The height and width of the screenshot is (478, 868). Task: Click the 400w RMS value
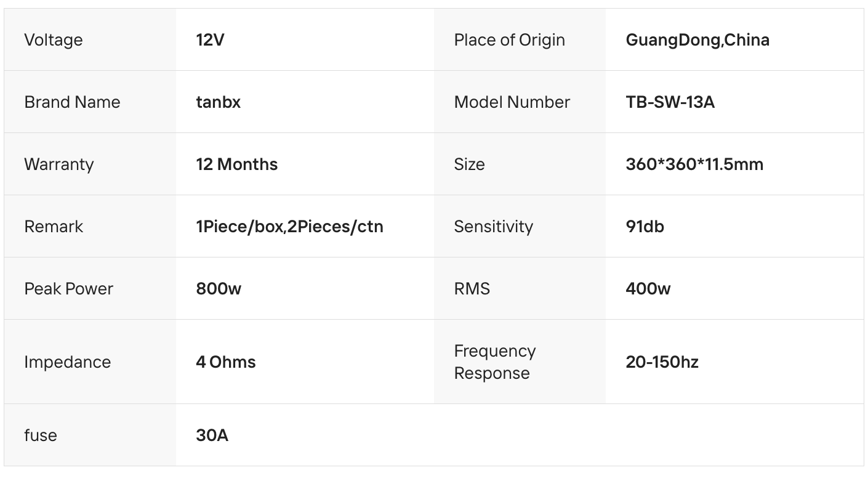point(648,289)
